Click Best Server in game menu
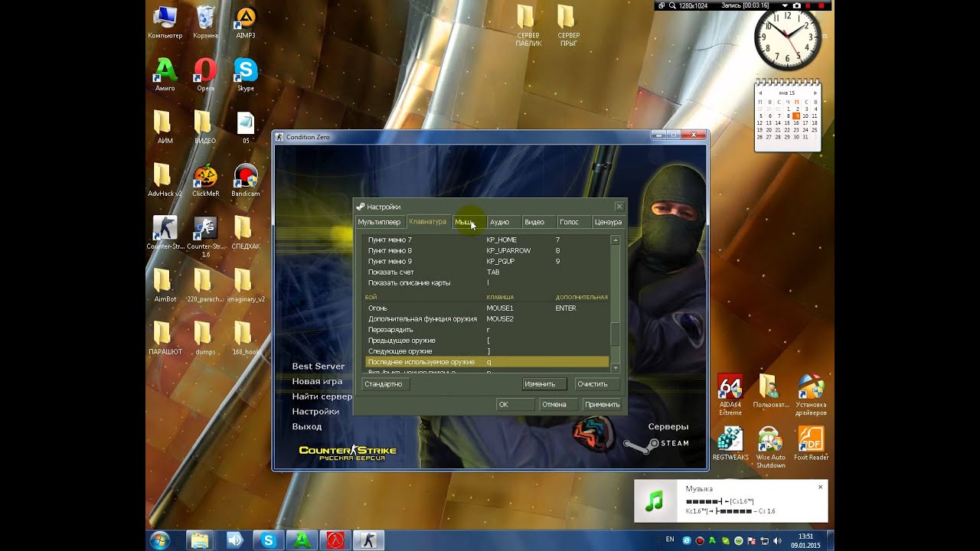The width and height of the screenshot is (980, 551). pyautogui.click(x=318, y=367)
